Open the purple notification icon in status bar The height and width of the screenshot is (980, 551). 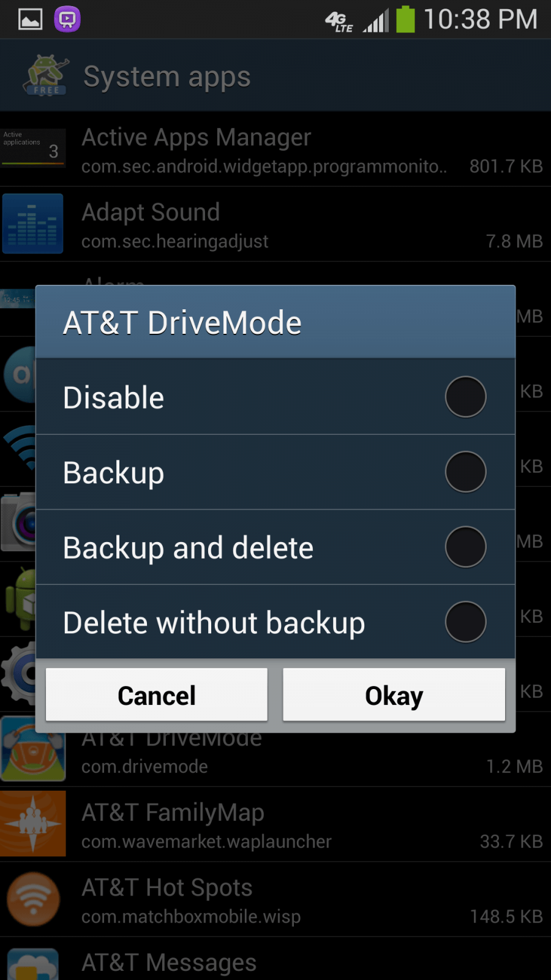(67, 19)
